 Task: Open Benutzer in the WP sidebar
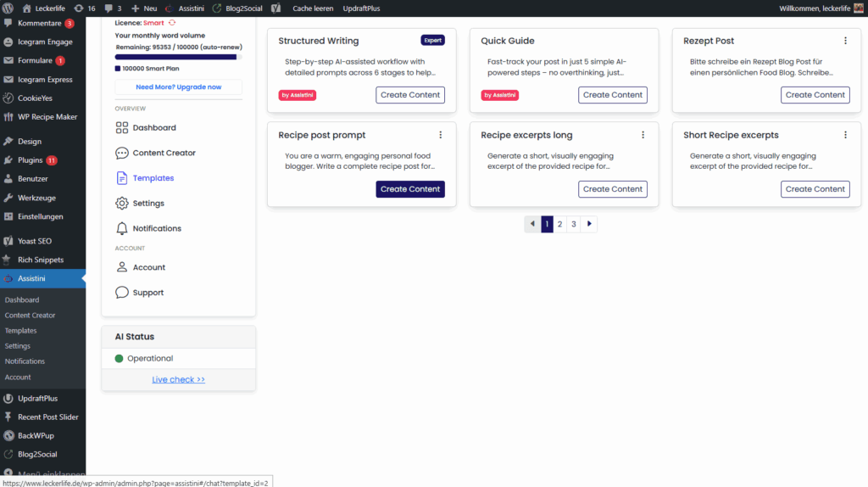tap(33, 179)
